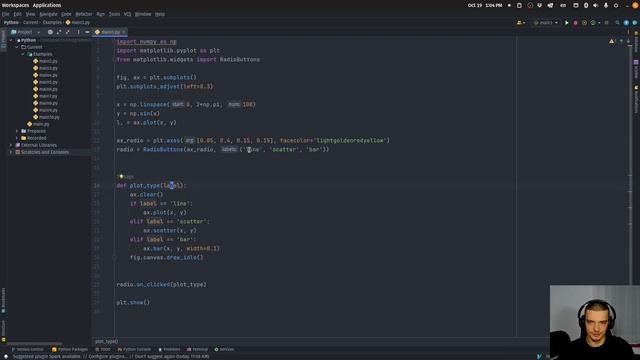Image resolution: width=640 pixels, height=360 pixels.
Task: Collapse all icon in Project panel header
Action: (x=68, y=32)
